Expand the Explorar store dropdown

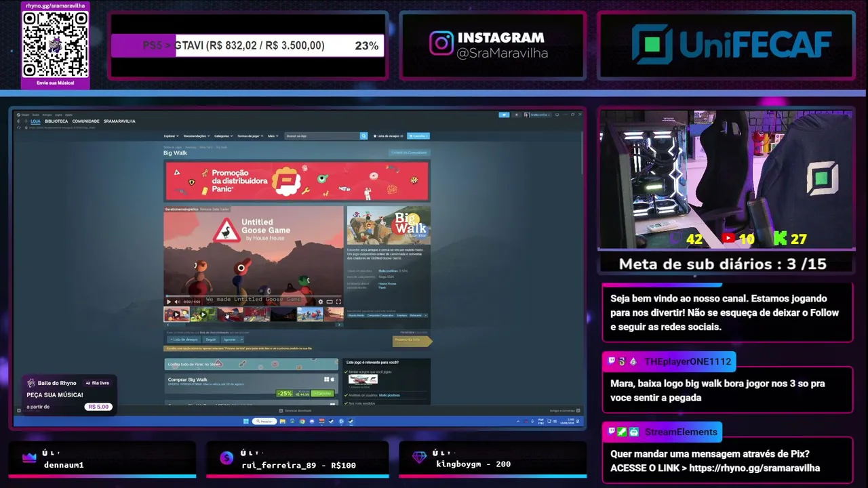[x=172, y=136]
